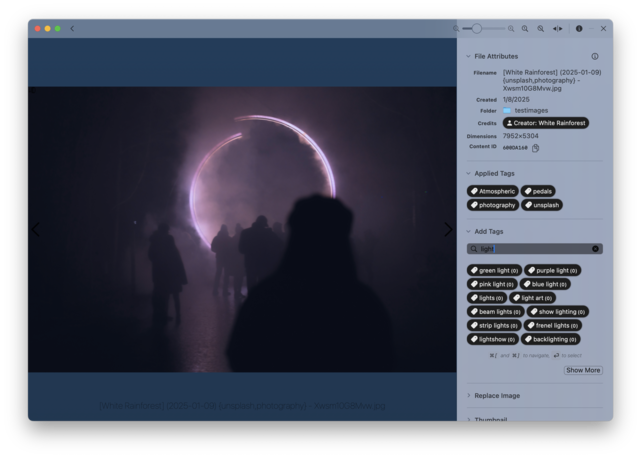Click the minimize dash in the toolbar
641x458 pixels.
coord(592,29)
